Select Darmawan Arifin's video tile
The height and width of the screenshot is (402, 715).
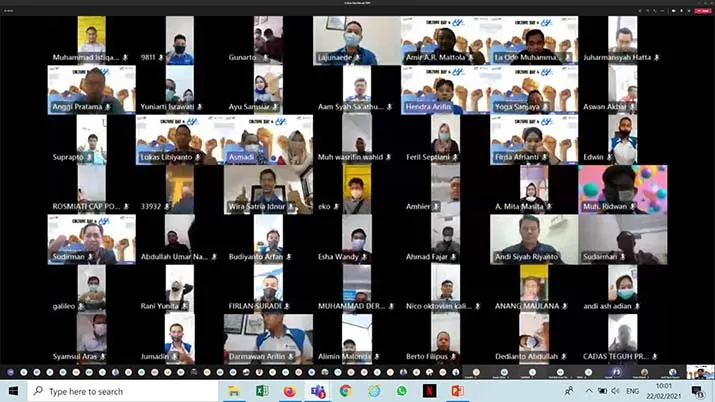pos(268,339)
